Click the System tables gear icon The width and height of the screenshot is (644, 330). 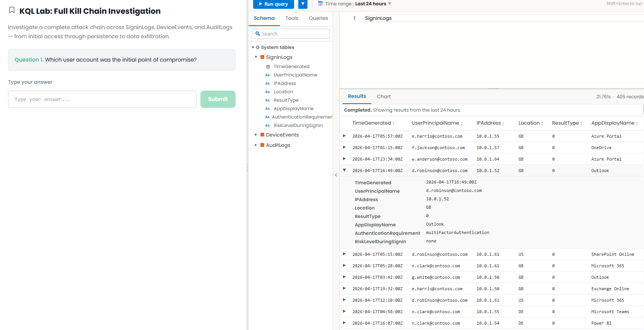point(258,47)
